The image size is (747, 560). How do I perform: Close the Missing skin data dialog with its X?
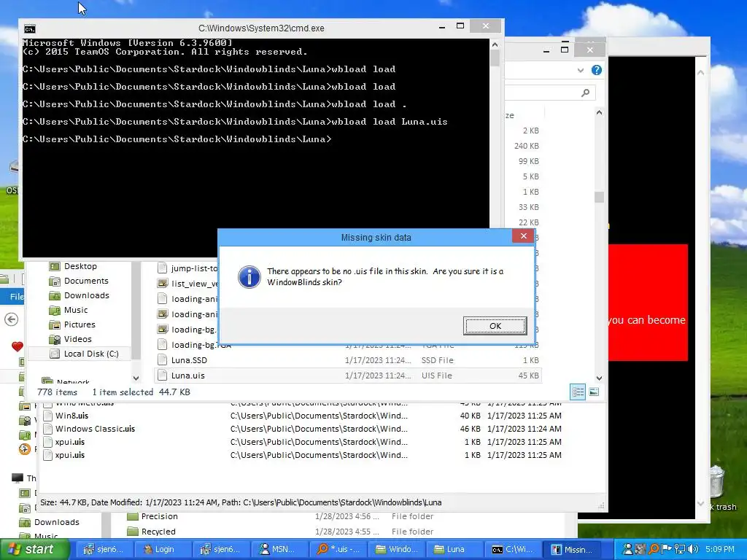(523, 236)
